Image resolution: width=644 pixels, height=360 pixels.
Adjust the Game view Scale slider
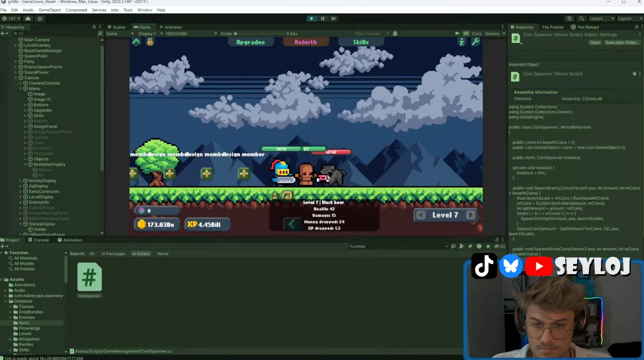[x=236, y=34]
